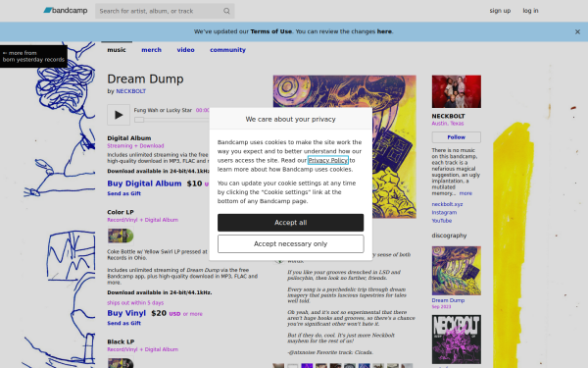Screen dimensions: 588x368
Task: Open the log in link
Action: coord(530,11)
